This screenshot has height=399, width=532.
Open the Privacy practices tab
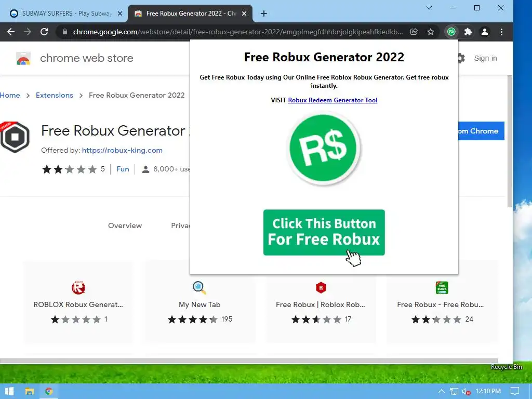180,225
